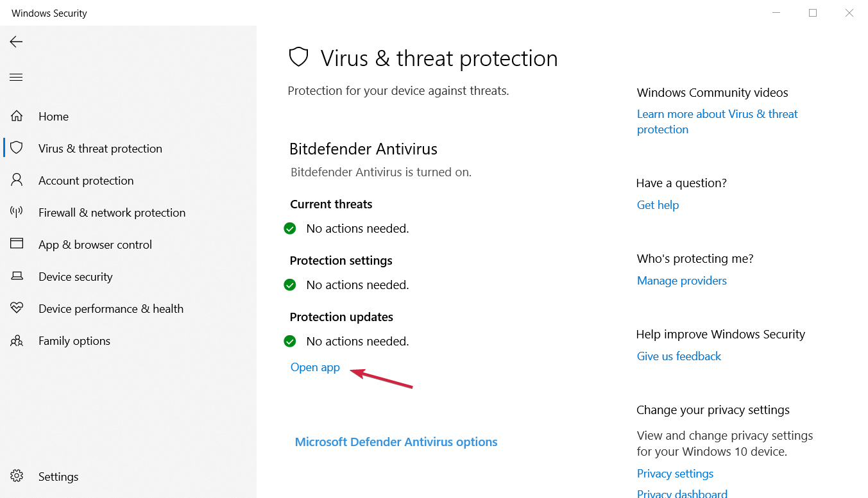Open Account protection person icon
This screenshot has height=498, width=868.
point(17,180)
